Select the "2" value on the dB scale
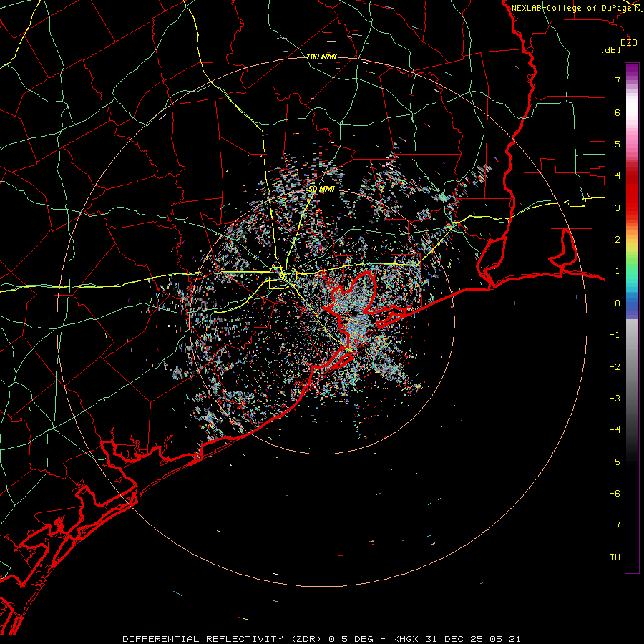This screenshot has width=644, height=644. 618,240
